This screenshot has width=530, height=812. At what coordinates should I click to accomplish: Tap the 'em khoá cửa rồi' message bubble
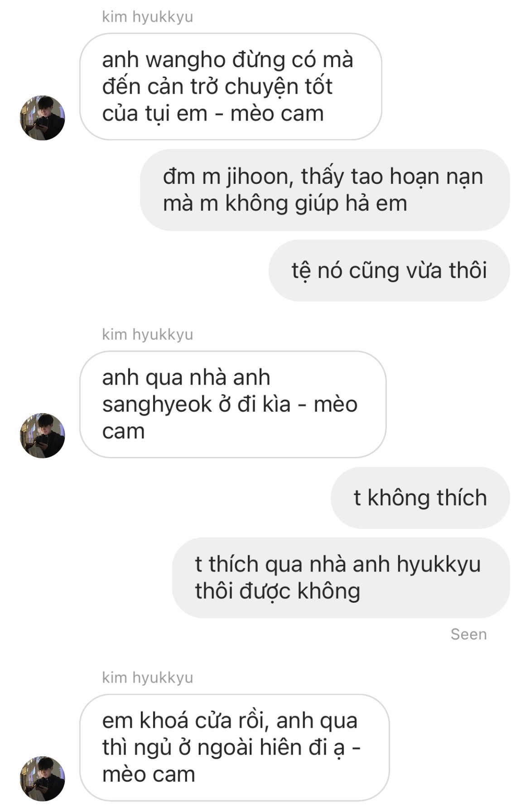[x=234, y=748]
